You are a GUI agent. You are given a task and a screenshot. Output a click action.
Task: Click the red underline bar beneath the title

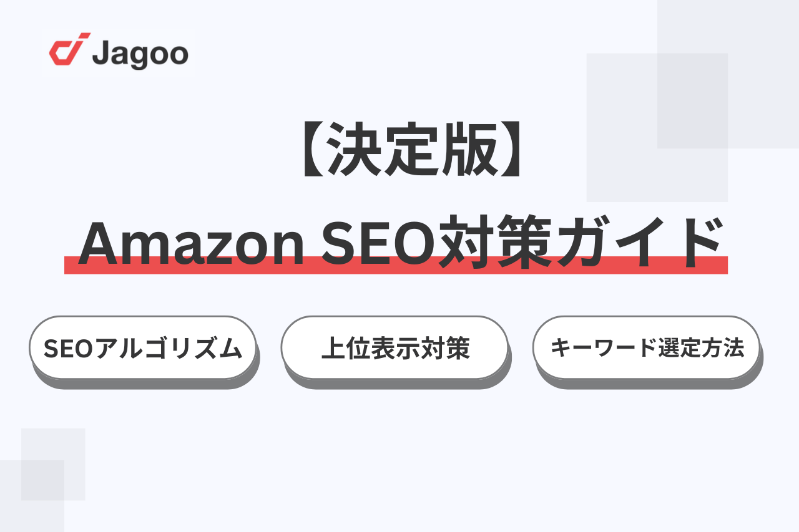(396, 265)
